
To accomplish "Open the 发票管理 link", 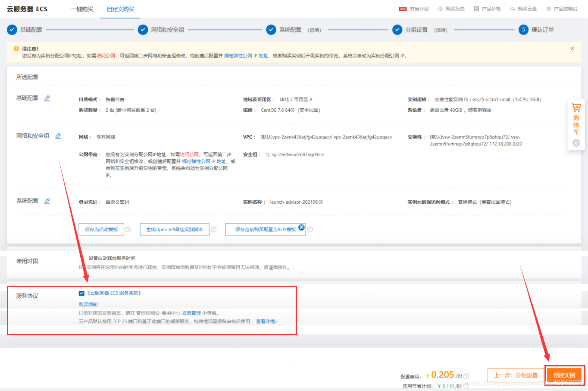I will 191,313.
